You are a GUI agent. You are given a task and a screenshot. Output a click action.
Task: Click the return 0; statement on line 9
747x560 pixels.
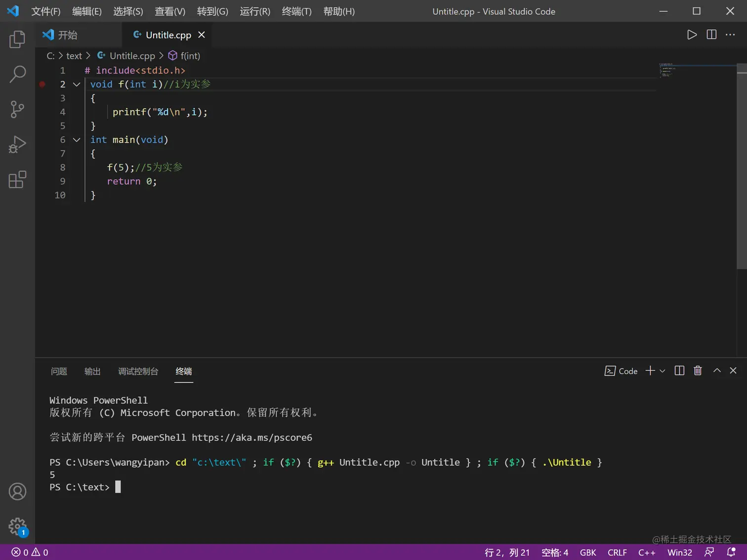[x=132, y=181]
